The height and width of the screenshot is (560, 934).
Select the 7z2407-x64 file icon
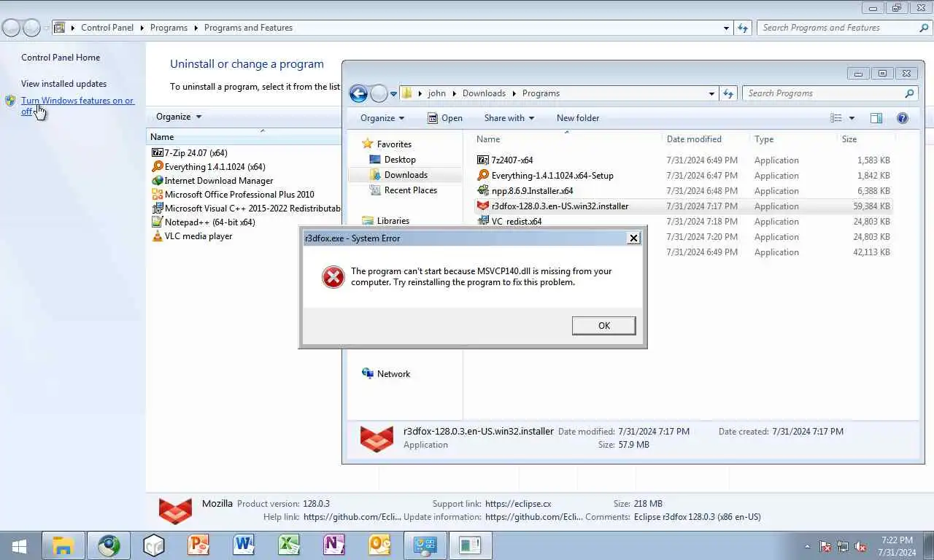482,160
